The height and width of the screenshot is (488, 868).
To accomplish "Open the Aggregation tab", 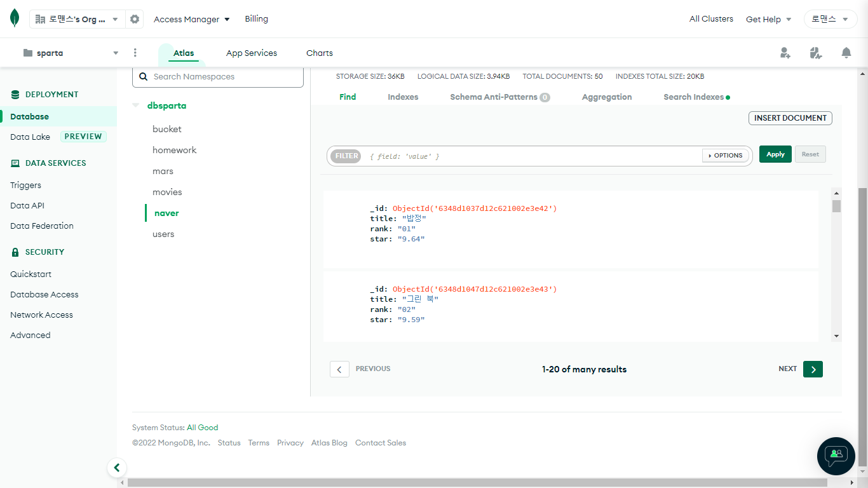I will [607, 97].
